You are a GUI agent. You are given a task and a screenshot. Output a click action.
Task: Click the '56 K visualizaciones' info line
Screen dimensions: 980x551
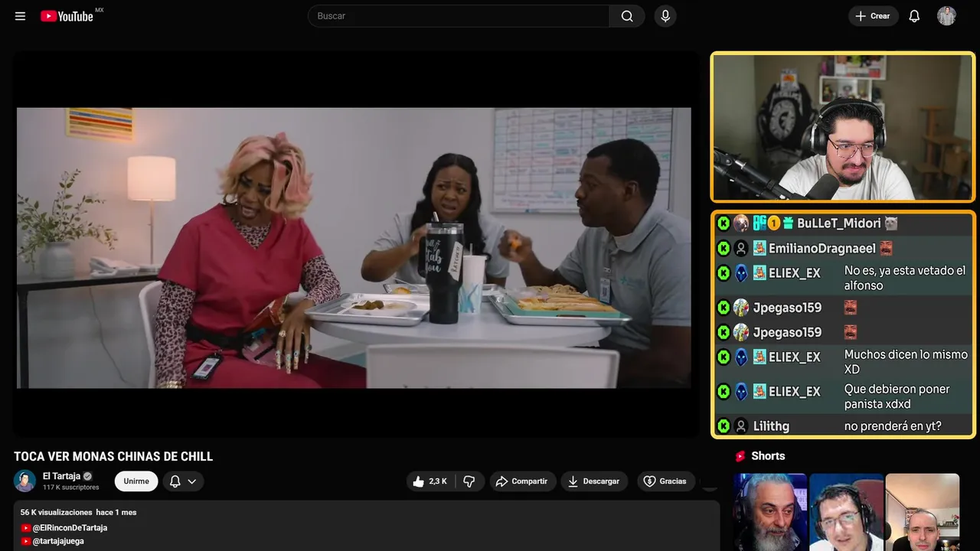click(x=78, y=512)
